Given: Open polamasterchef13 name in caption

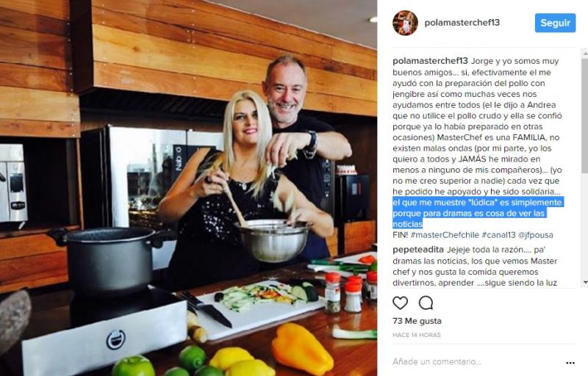Looking at the screenshot, I should pos(430,61).
